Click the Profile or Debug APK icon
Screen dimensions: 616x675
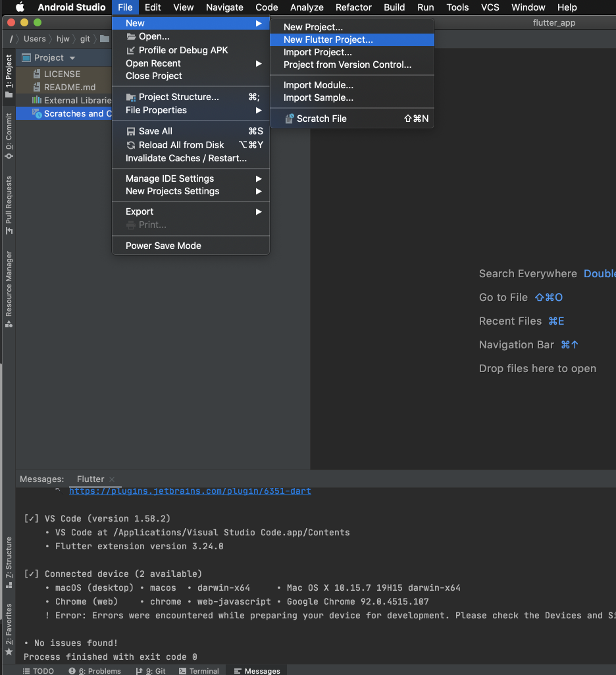tap(131, 50)
